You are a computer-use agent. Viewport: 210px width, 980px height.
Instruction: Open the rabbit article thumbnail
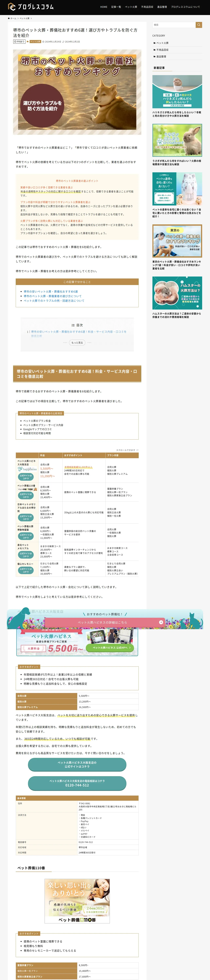pyautogui.click(x=177, y=140)
